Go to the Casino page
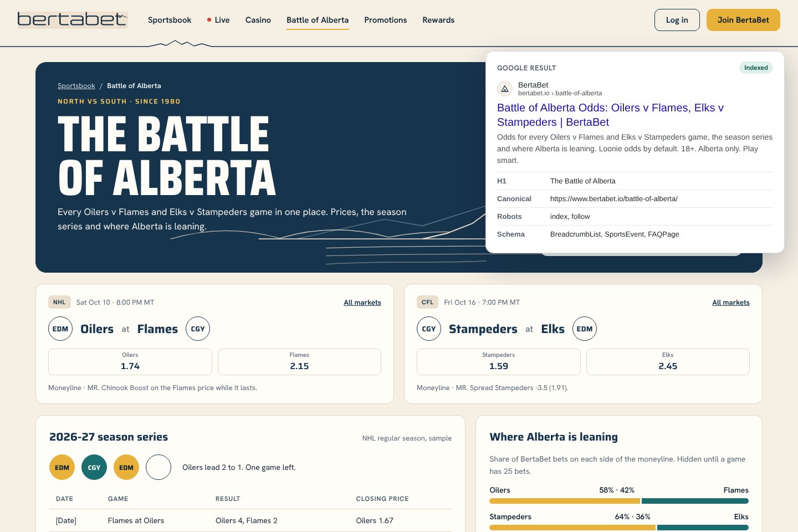Screen dimensions: 798x532 coord(258,20)
